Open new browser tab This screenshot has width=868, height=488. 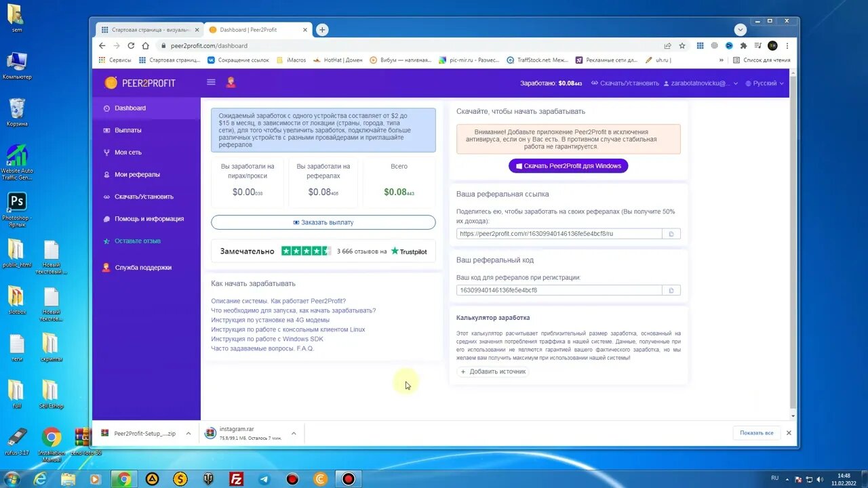coord(323,30)
